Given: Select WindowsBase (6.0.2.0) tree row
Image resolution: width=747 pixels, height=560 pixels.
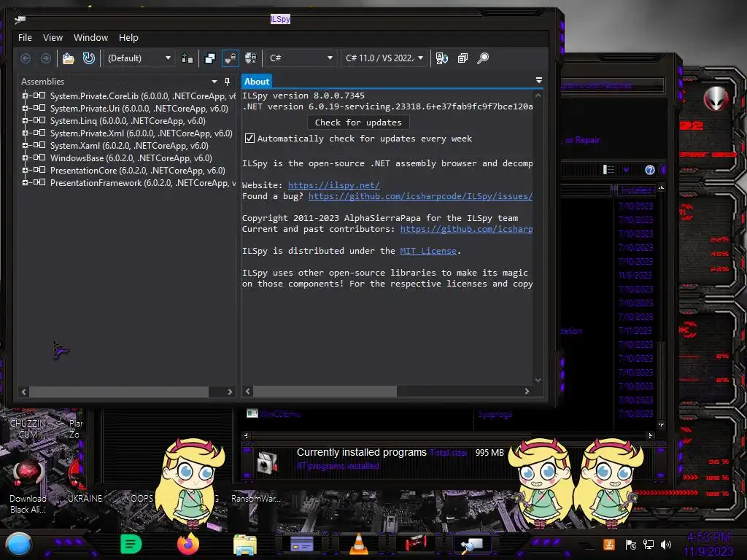Looking at the screenshot, I should point(131,158).
